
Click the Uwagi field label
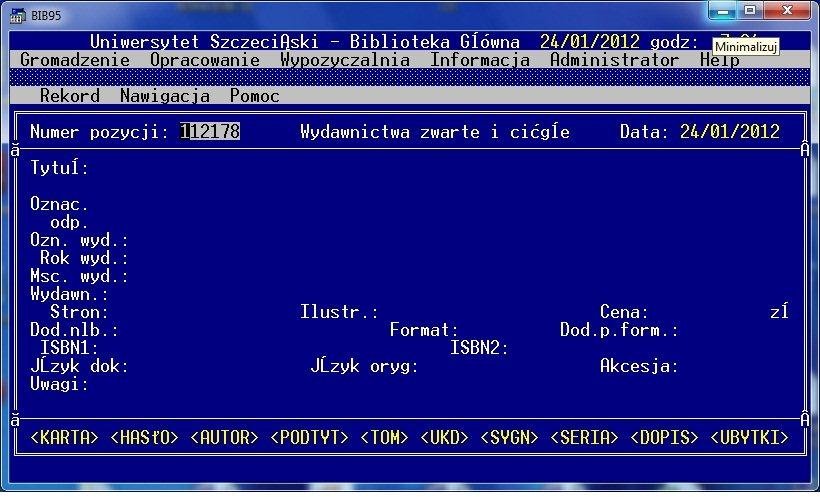[60, 385]
